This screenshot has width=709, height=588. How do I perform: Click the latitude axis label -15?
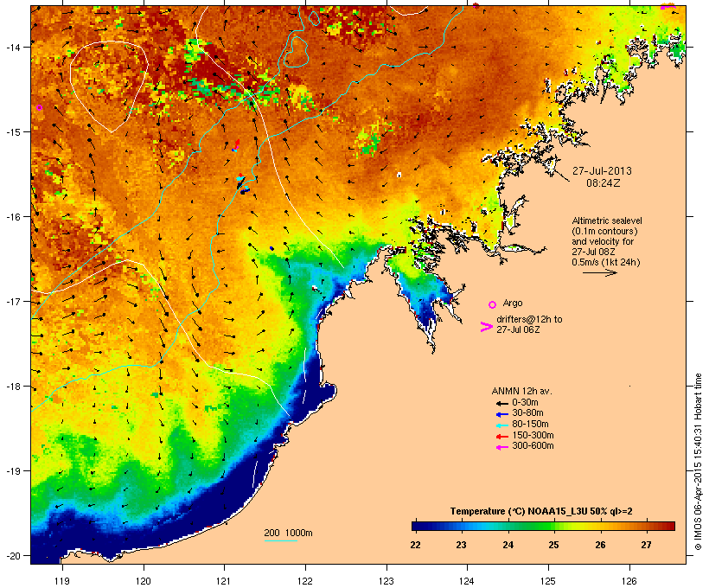click(13, 132)
